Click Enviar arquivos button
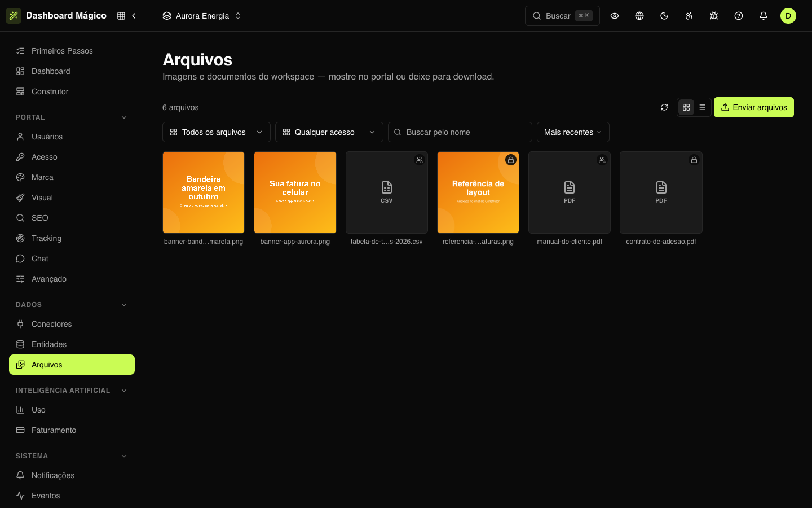The height and width of the screenshot is (508, 812). (754, 107)
